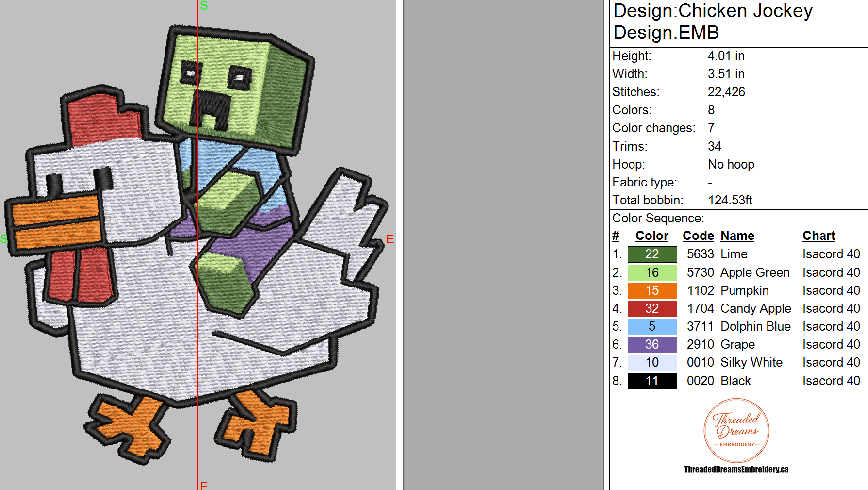The width and height of the screenshot is (868, 490).
Task: Click the Name column header
Action: 737,236
